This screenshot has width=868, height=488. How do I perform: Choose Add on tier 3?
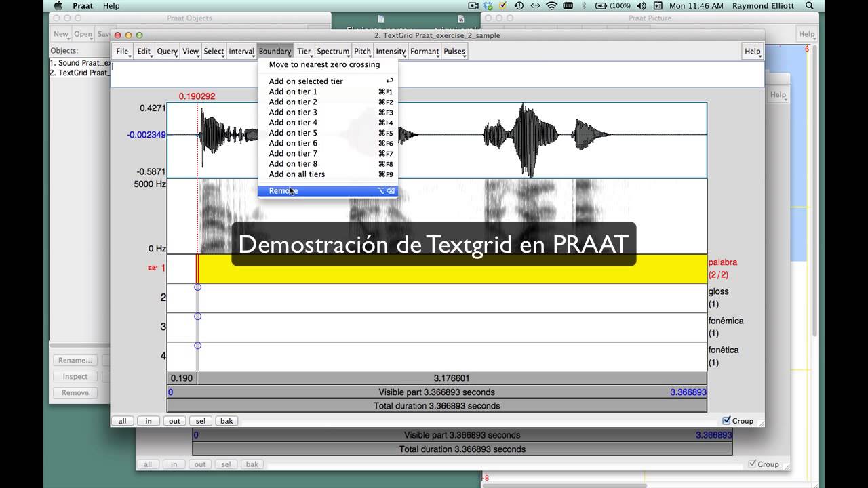click(x=328, y=113)
